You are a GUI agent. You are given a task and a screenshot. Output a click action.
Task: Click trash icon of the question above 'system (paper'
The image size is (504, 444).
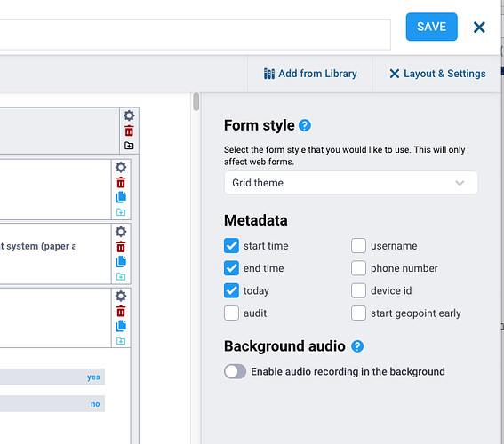pos(121,183)
